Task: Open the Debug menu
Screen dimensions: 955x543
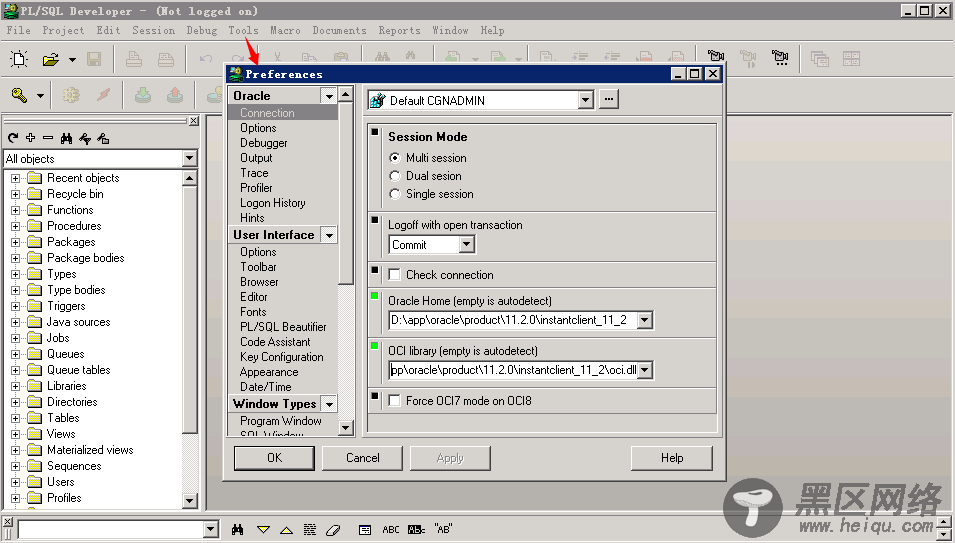Action: (202, 30)
